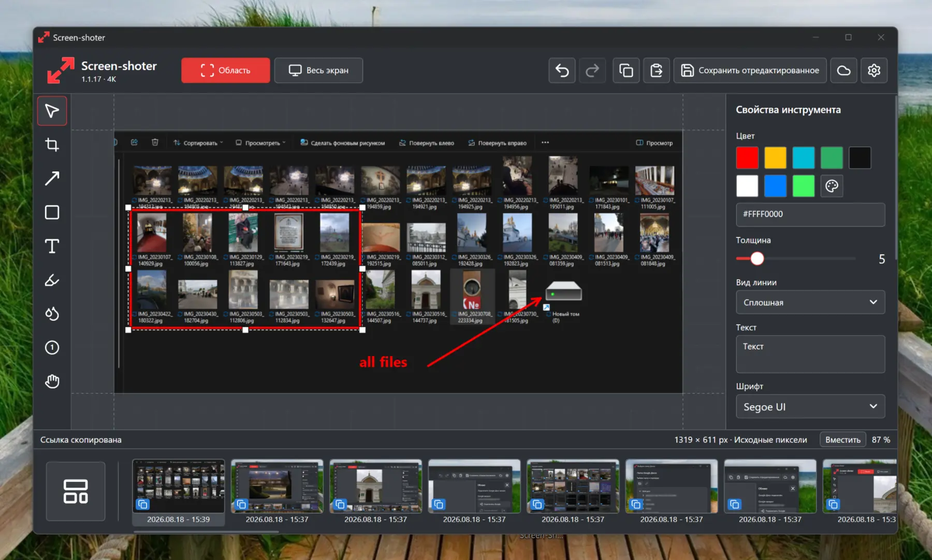932x560 pixels.
Task: Capture the full screen with Весь экран
Action: tap(318, 70)
